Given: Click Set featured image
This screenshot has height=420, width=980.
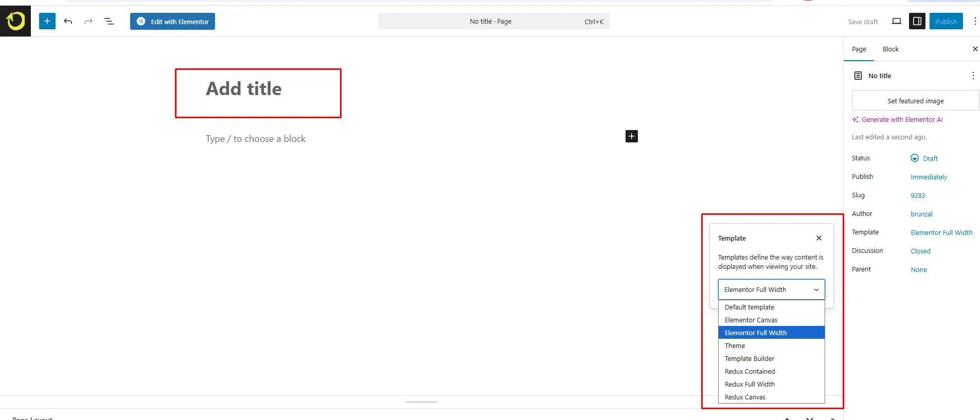Looking at the screenshot, I should [x=916, y=101].
